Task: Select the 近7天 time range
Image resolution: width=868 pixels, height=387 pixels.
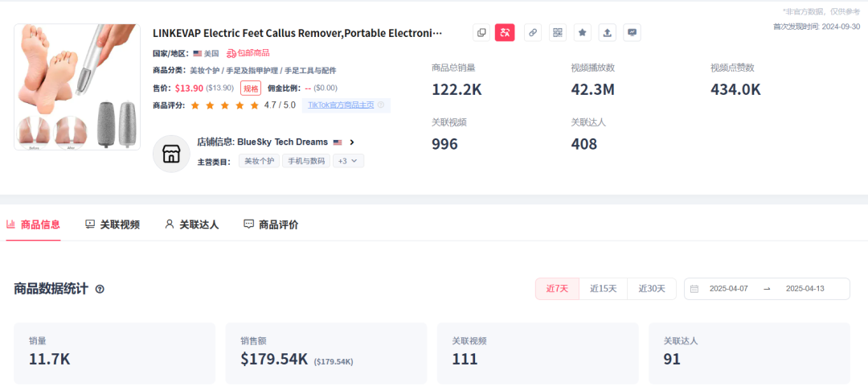Action: [557, 289]
